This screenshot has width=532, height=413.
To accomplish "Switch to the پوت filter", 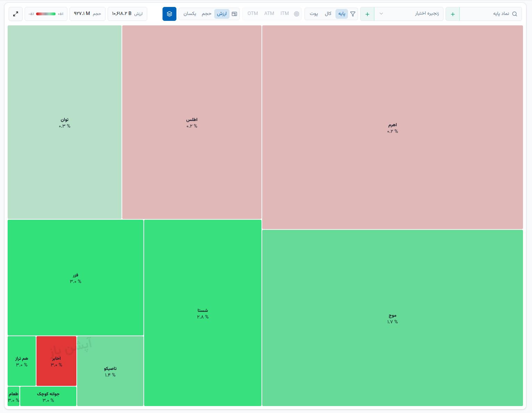I will coord(314,14).
